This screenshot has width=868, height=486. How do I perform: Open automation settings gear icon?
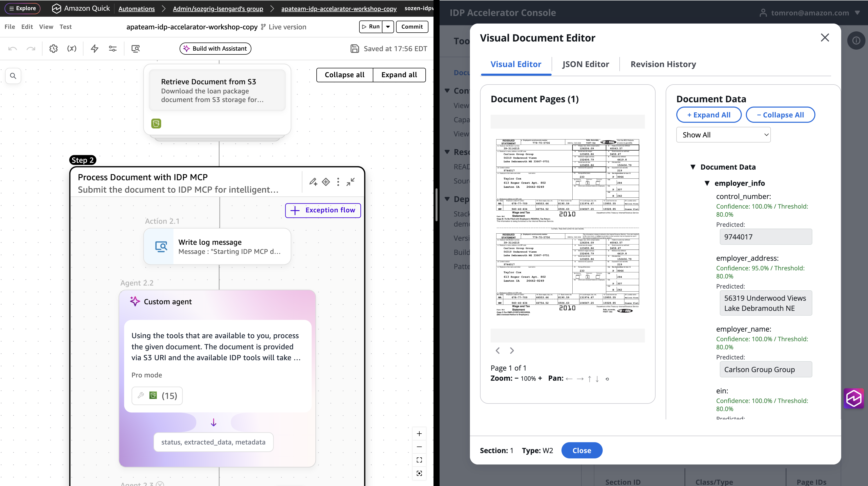[x=54, y=49]
